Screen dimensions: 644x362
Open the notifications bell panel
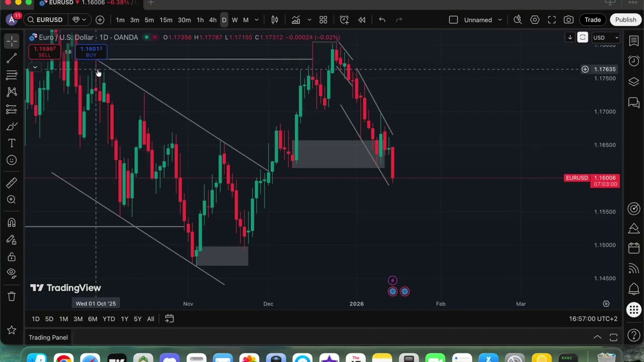(x=634, y=289)
